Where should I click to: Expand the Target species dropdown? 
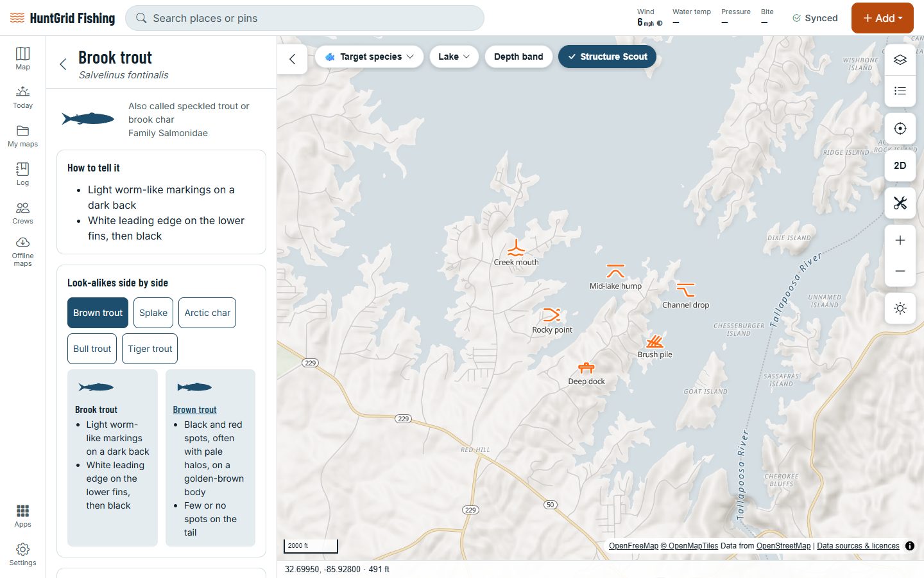point(369,57)
